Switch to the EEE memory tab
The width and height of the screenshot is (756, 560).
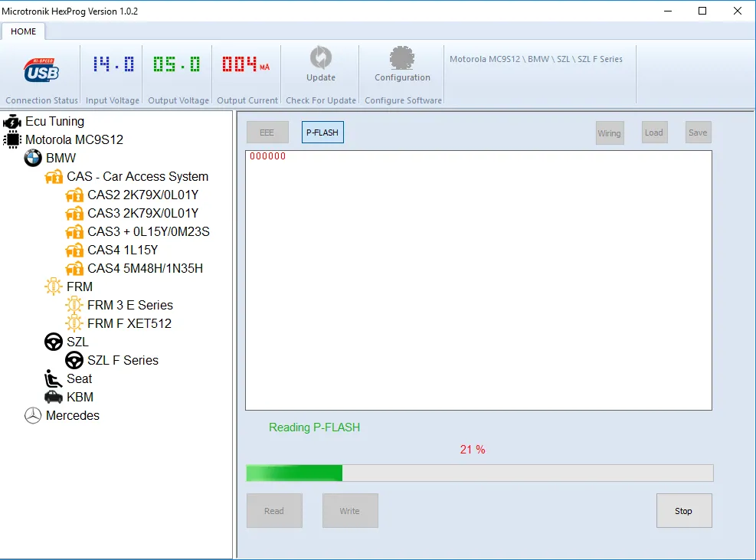point(267,133)
